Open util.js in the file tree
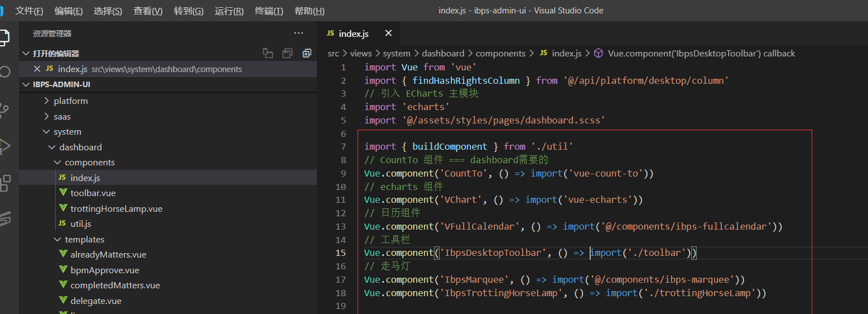This screenshot has width=868, height=314. pos(80,224)
